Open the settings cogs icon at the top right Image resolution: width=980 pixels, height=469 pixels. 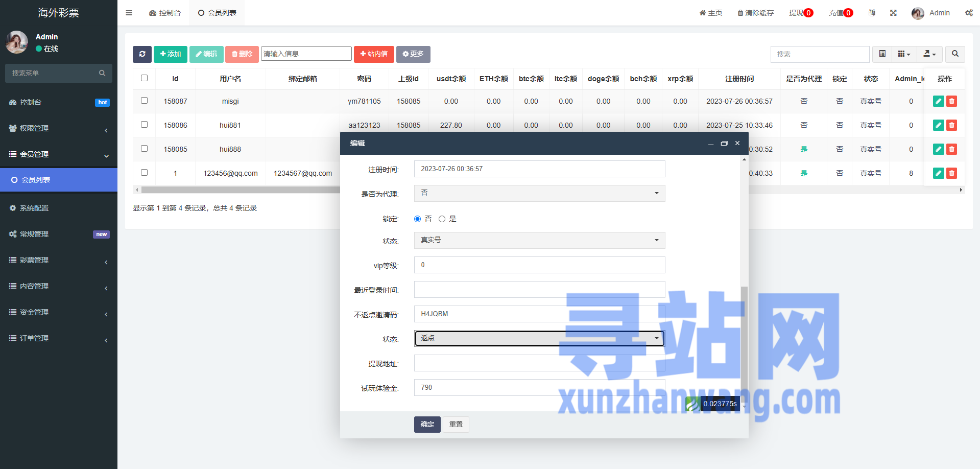pyautogui.click(x=969, y=13)
